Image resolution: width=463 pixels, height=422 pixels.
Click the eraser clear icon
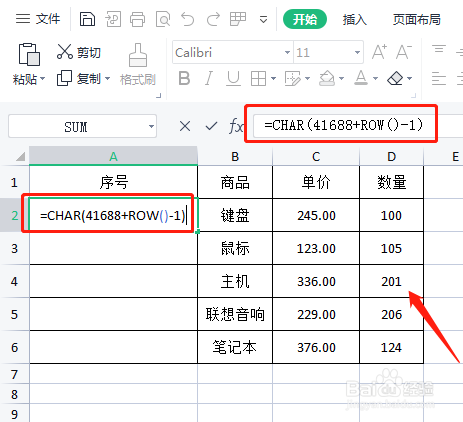(x=395, y=79)
